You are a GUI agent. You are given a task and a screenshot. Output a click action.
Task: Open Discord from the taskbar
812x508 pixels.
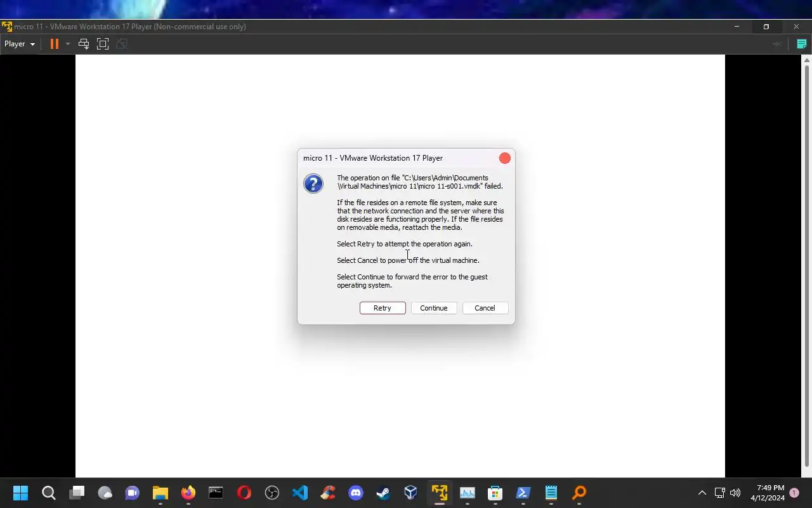[356, 493]
